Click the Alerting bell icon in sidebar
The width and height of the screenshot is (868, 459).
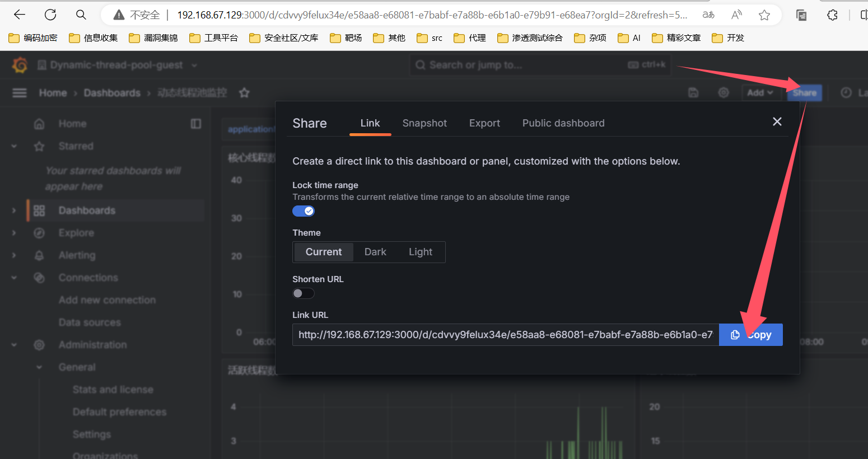coord(39,255)
